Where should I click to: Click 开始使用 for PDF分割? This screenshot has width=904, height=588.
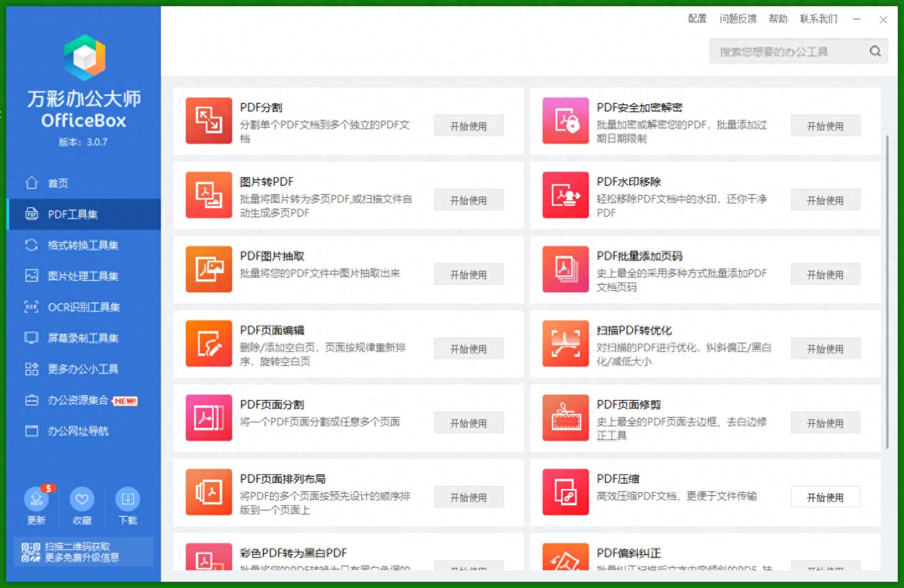(x=469, y=126)
